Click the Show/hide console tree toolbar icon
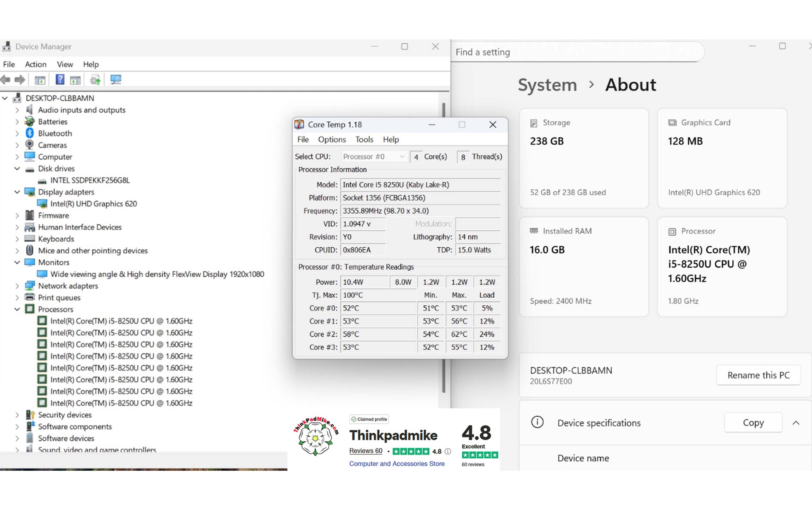This screenshot has width=812, height=510. (x=40, y=80)
